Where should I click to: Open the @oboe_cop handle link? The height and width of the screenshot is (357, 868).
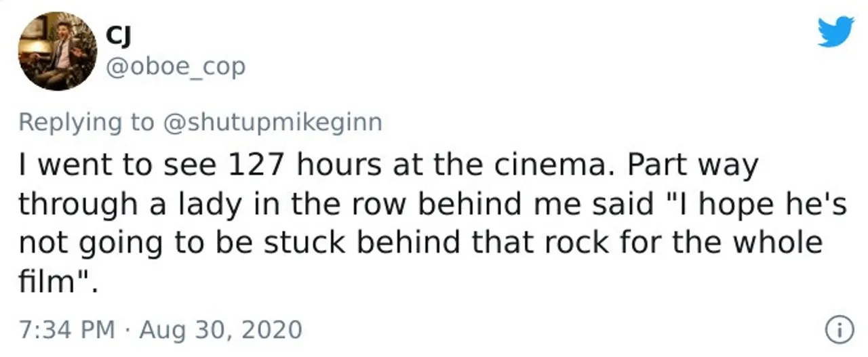(x=175, y=66)
